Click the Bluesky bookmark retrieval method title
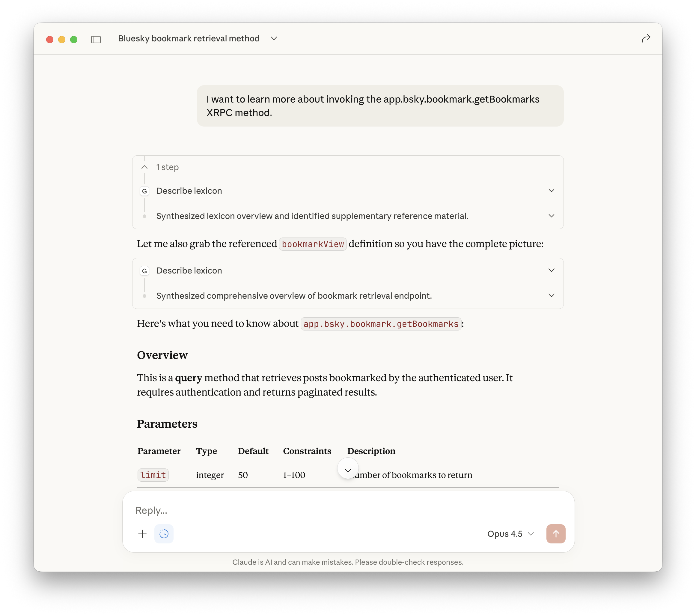696x616 pixels. click(189, 38)
